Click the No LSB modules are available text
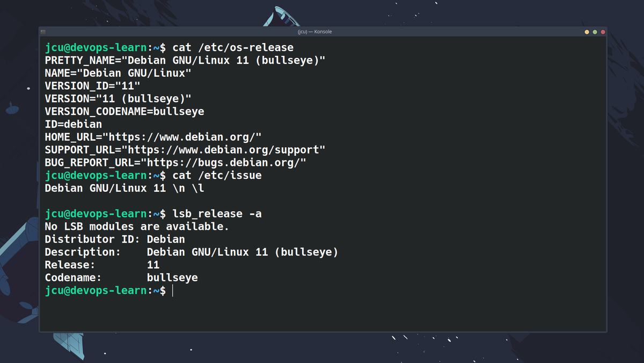This screenshot has height=363, width=644. point(136,226)
